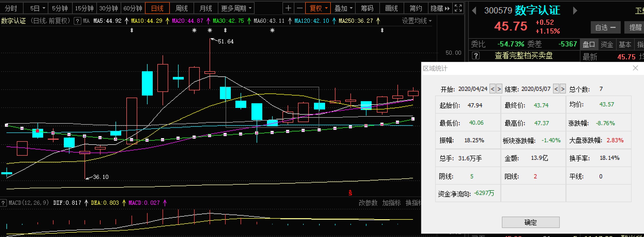The image size is (644, 237).
Task: Confirm dialog with 确定 button
Action: point(531,222)
